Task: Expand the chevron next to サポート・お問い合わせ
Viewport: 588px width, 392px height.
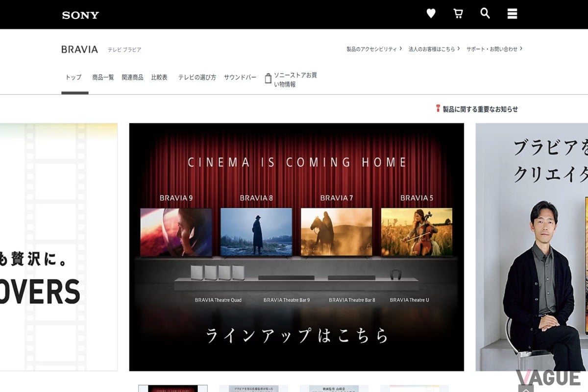Action: [x=522, y=49]
